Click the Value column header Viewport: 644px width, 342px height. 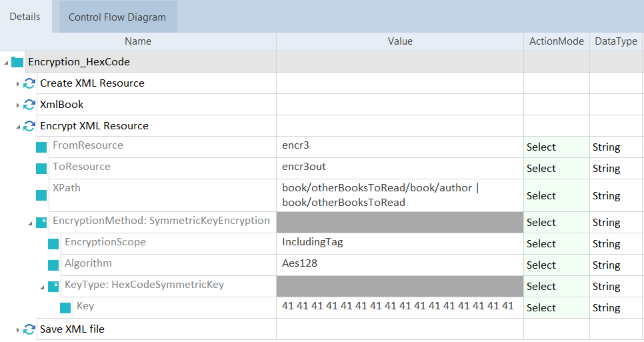(x=400, y=41)
